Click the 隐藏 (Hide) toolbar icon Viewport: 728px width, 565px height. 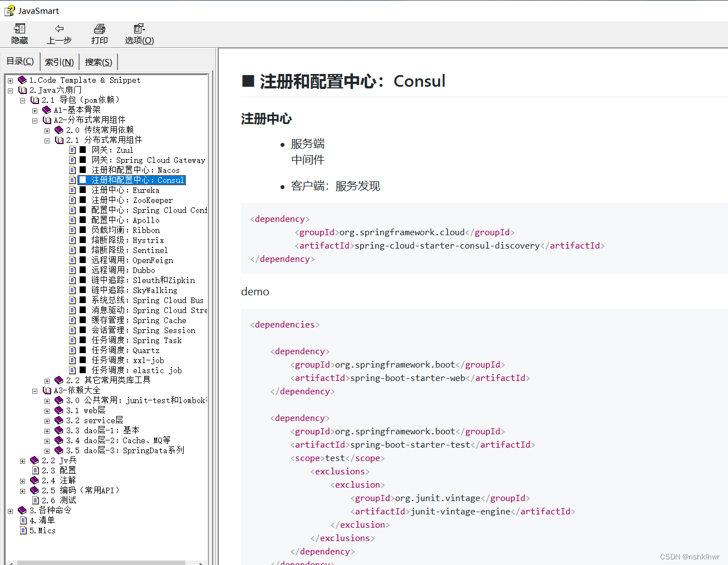click(19, 29)
